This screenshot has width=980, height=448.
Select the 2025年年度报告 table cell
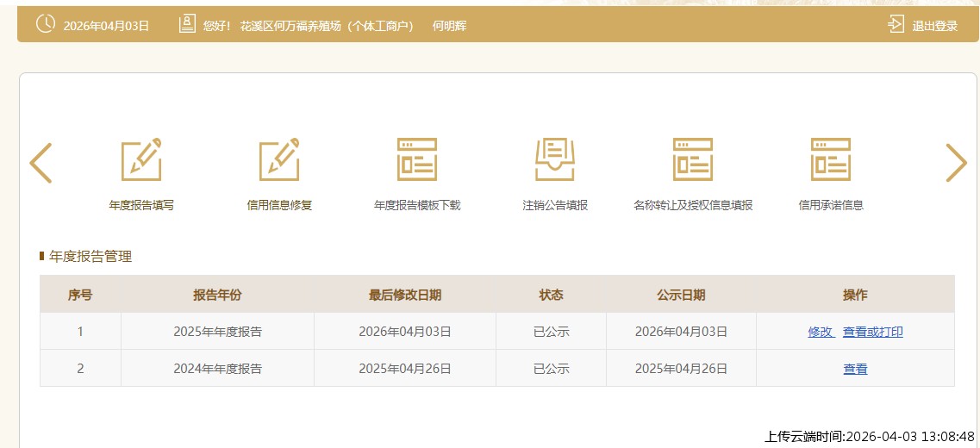point(217,332)
